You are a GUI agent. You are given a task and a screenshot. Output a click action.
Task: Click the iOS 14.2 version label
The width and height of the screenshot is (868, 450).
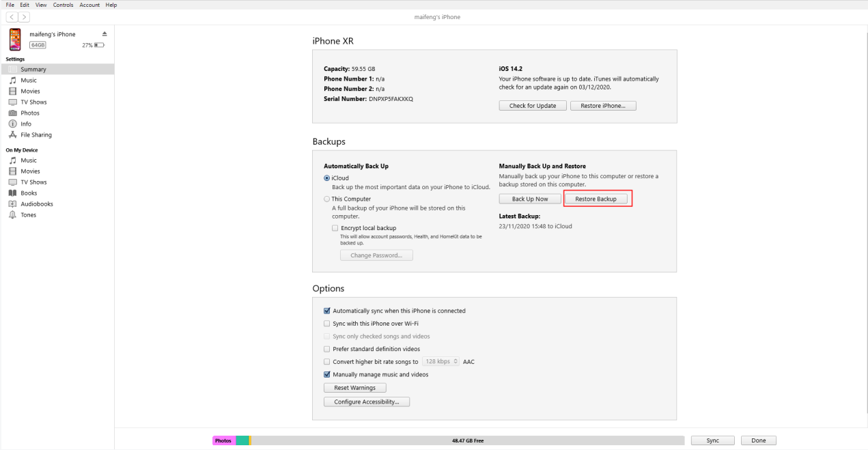click(510, 69)
